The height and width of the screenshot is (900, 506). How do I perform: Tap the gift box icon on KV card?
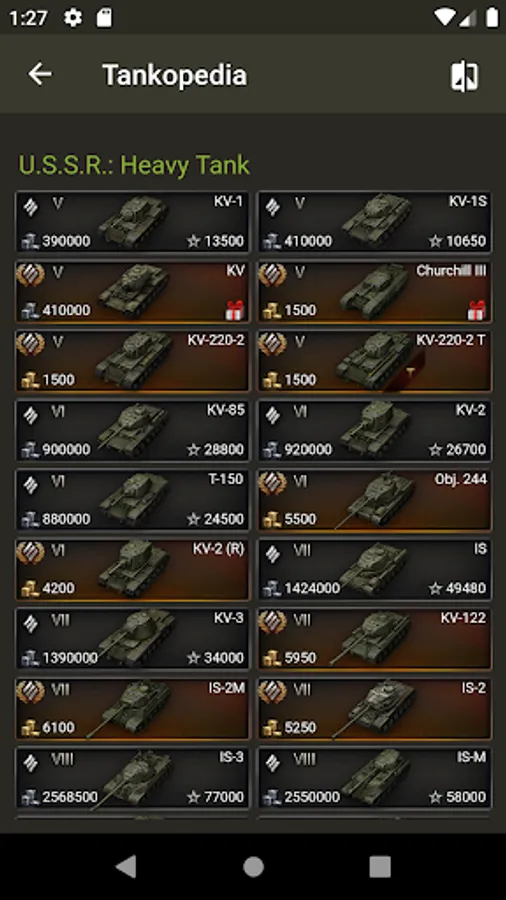(235, 311)
